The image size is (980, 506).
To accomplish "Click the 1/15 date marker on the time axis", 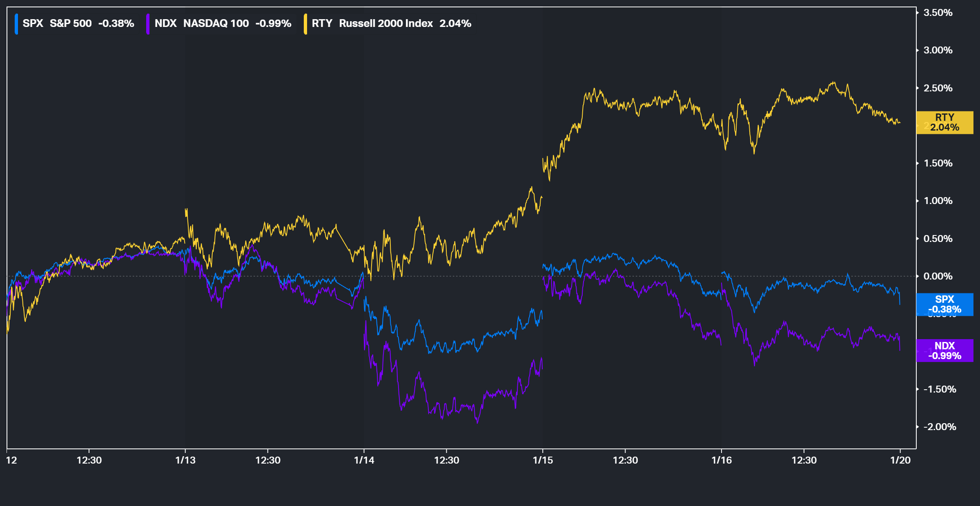I will [x=543, y=460].
